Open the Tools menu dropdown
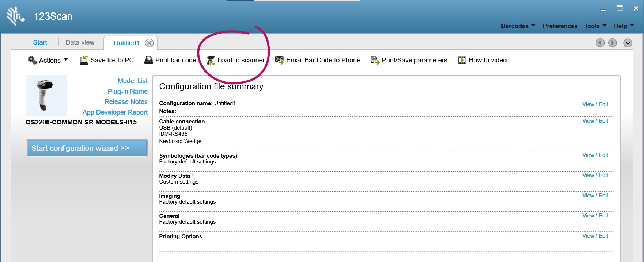Viewport: 644px width, 262px height. click(595, 26)
